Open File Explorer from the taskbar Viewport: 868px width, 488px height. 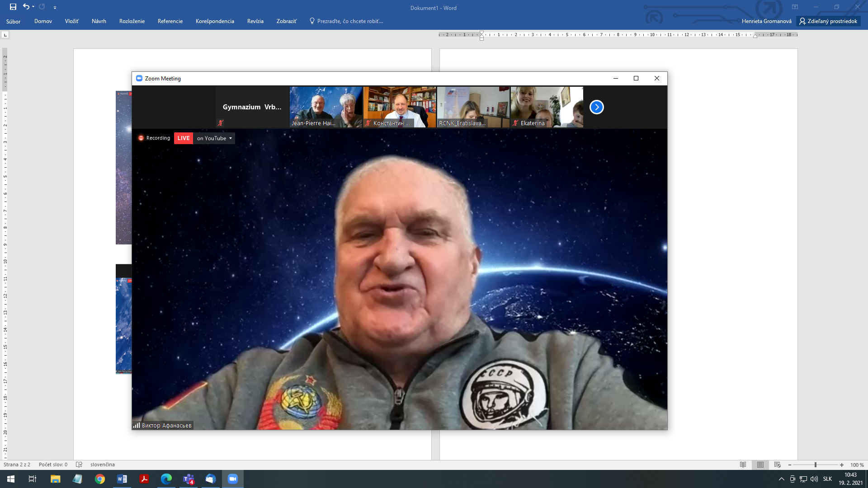click(x=55, y=479)
